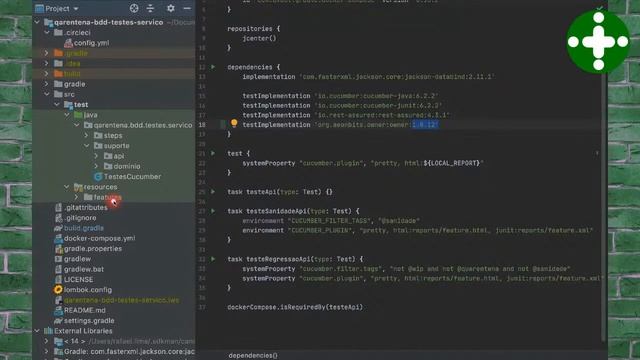
Task: Click the green inspection checkmark top right
Action: click(x=599, y=7)
